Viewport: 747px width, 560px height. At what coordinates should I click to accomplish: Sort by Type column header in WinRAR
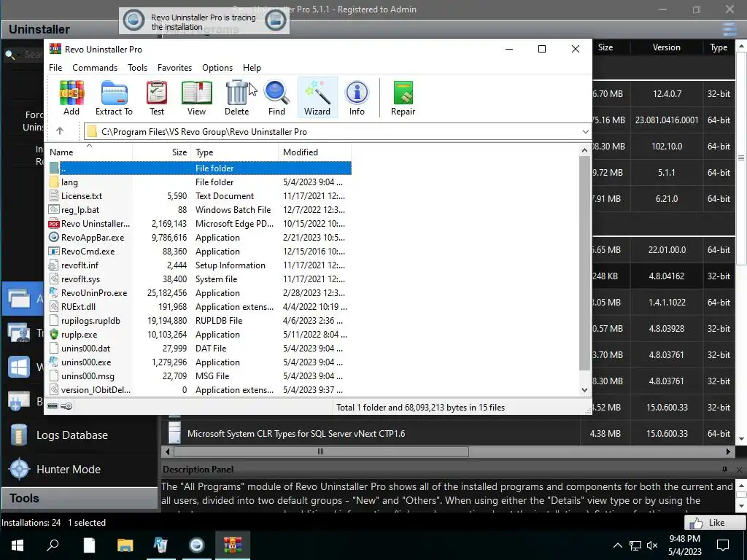(234, 152)
